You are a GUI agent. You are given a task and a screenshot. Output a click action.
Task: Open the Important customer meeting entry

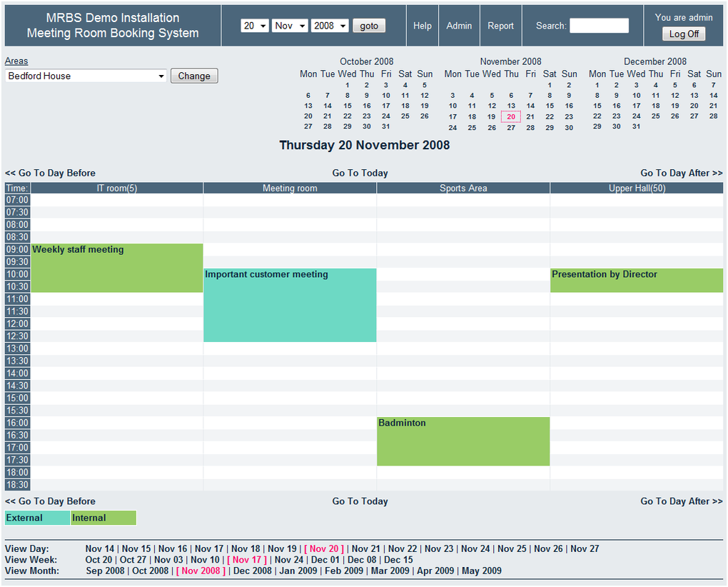pyautogui.click(x=266, y=274)
